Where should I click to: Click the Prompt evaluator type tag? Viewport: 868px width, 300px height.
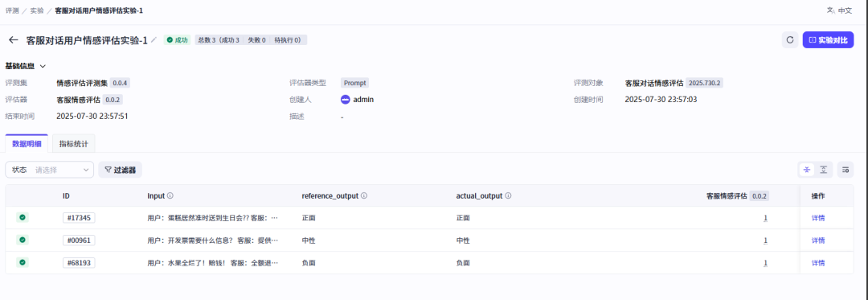tap(355, 83)
